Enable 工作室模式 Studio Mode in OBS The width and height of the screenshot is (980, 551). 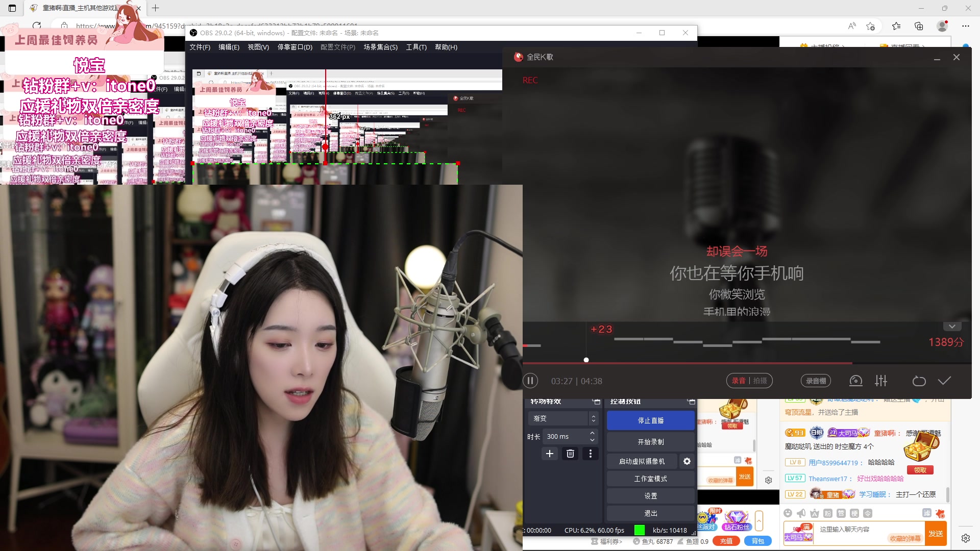650,479
